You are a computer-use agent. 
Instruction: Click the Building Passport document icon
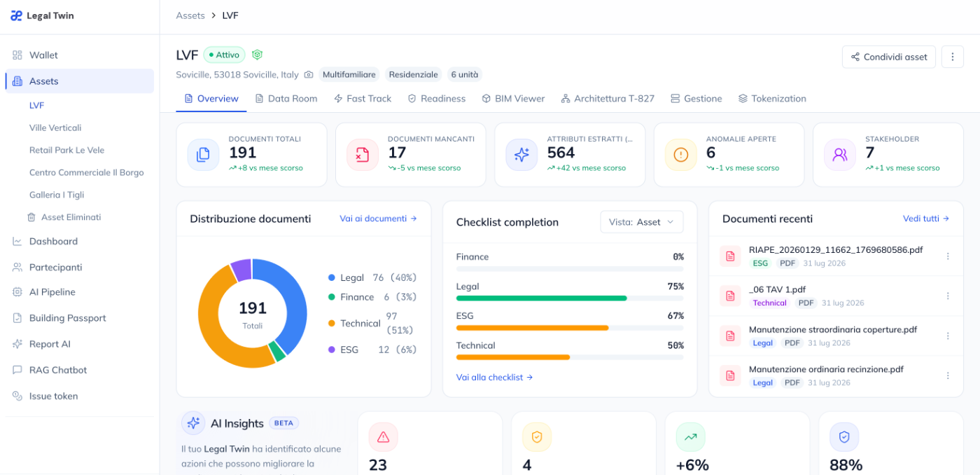click(17, 318)
